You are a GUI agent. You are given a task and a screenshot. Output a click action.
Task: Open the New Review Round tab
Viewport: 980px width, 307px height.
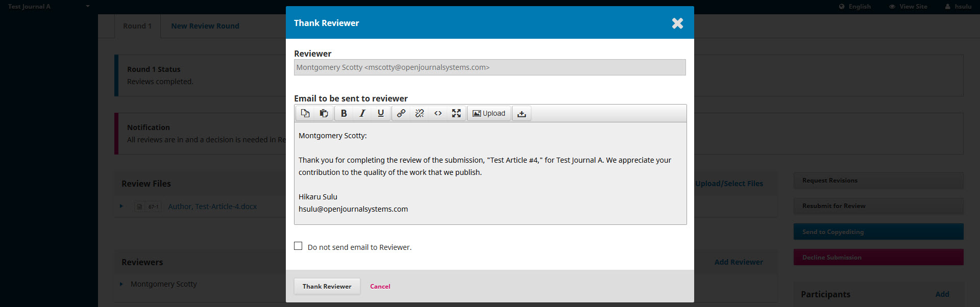(205, 26)
